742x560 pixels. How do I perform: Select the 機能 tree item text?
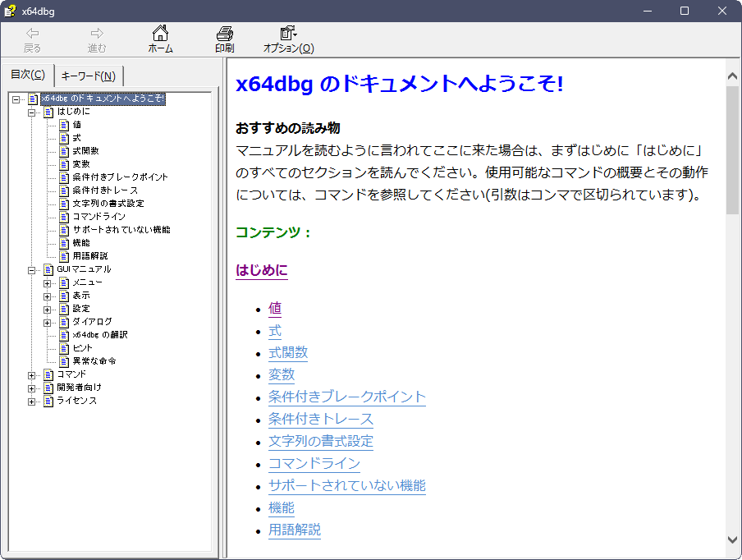(81, 243)
